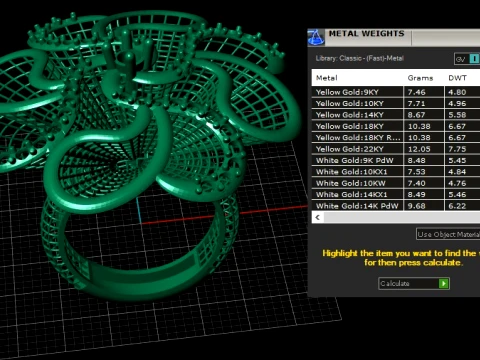The width and height of the screenshot is (480, 360).
Task: Click the horizontal scrollbar track under the table
Action: (x=402, y=217)
